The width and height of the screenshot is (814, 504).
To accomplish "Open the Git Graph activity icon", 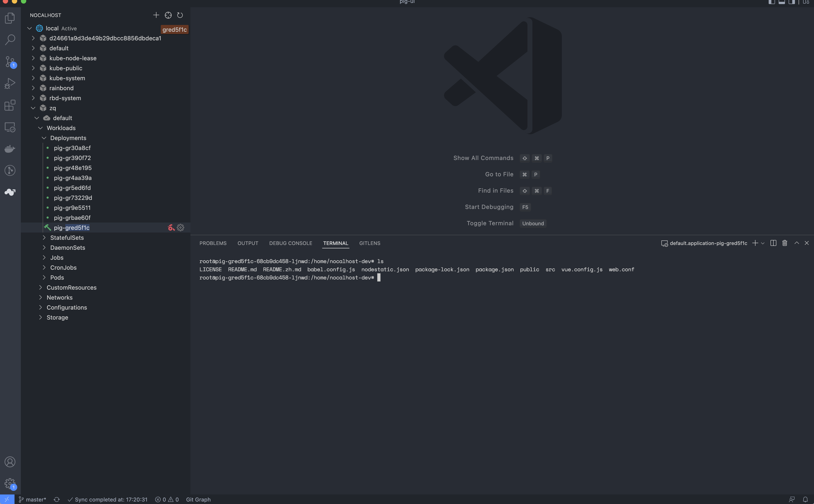I will [x=10, y=170].
